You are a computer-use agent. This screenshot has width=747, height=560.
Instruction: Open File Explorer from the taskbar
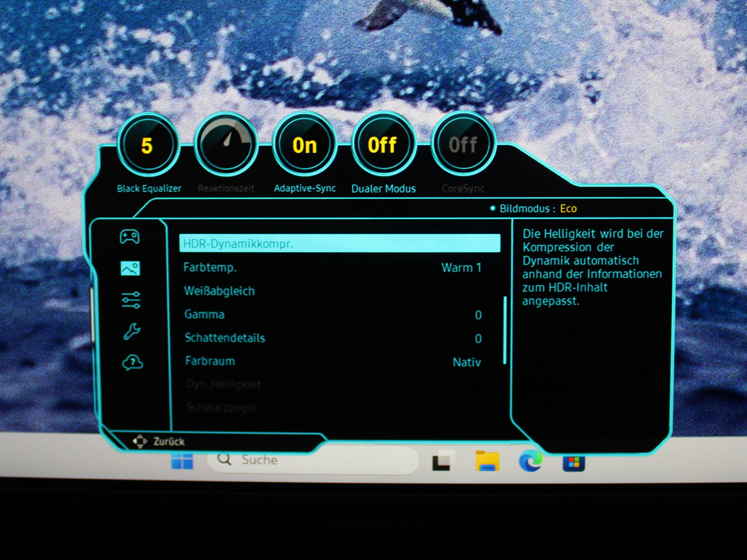tap(487, 462)
